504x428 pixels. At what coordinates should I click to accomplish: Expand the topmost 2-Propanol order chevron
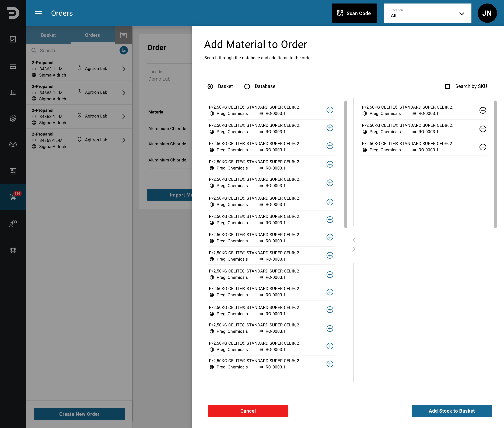pos(124,69)
